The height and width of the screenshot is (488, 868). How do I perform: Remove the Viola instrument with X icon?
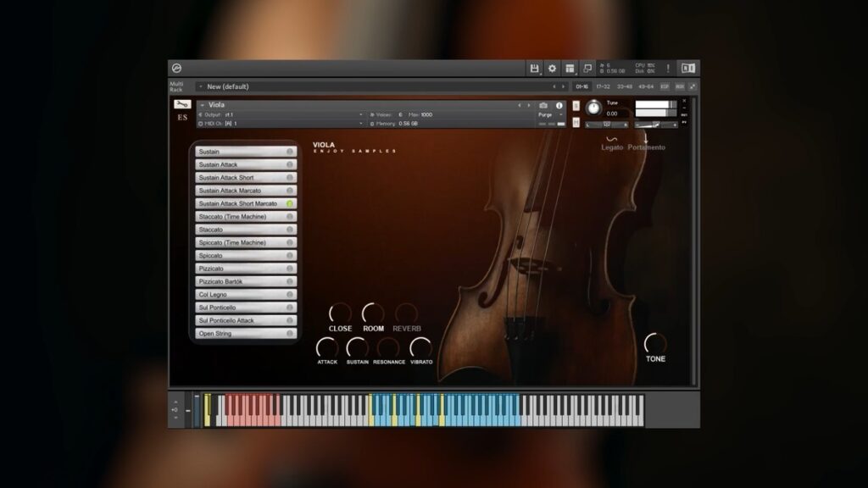(x=684, y=101)
